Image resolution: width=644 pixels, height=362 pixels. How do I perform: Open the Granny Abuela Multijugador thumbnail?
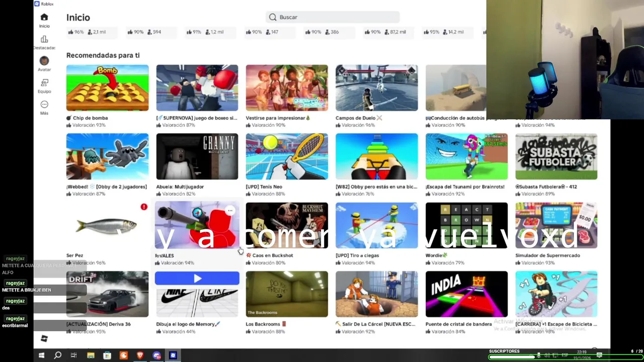197,156
